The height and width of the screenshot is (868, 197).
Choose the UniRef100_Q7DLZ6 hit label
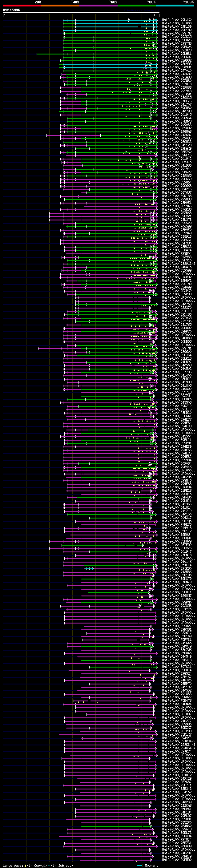point(177,101)
